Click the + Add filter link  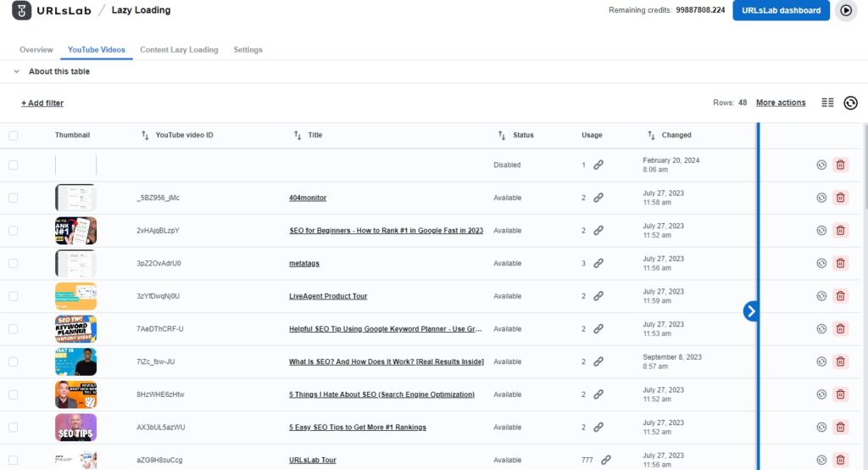pyautogui.click(x=42, y=104)
